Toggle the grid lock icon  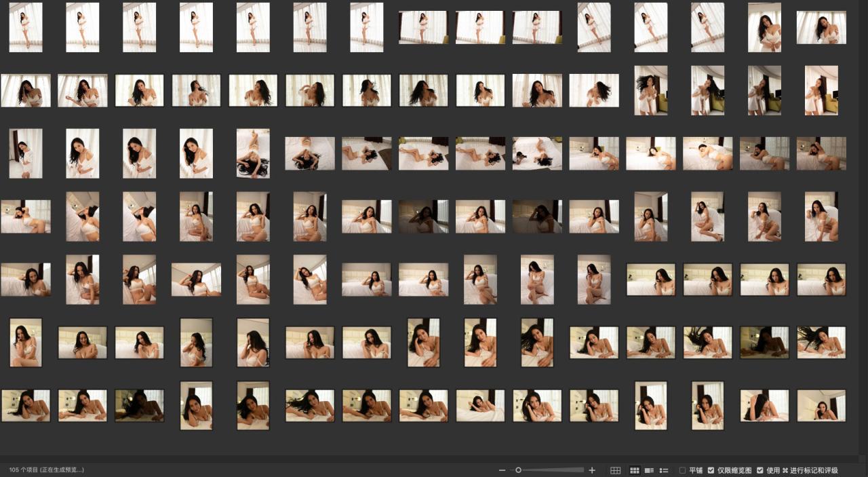(x=615, y=470)
